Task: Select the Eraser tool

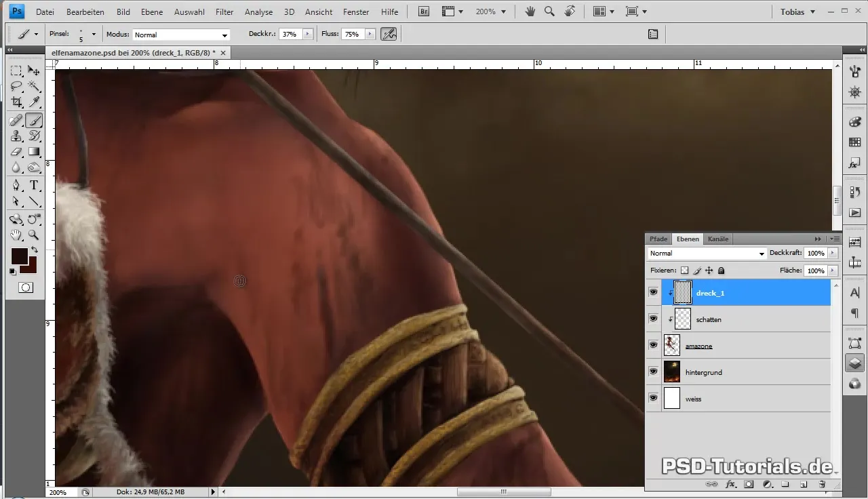Action: point(16,152)
